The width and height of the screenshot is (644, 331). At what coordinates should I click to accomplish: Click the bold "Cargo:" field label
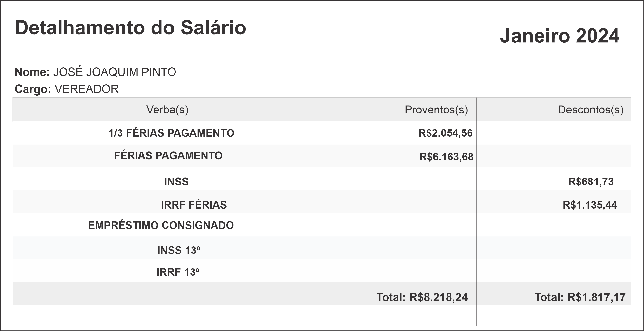tap(33, 89)
